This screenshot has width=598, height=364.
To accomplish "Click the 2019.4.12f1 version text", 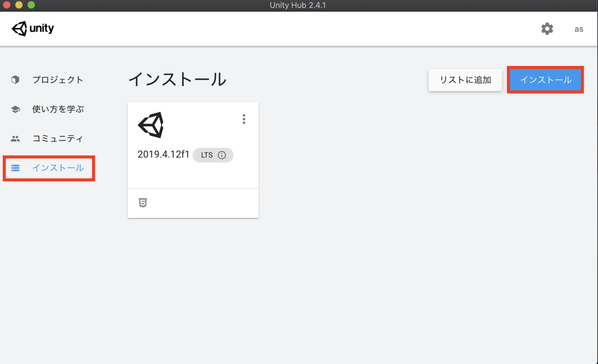I will [x=163, y=155].
